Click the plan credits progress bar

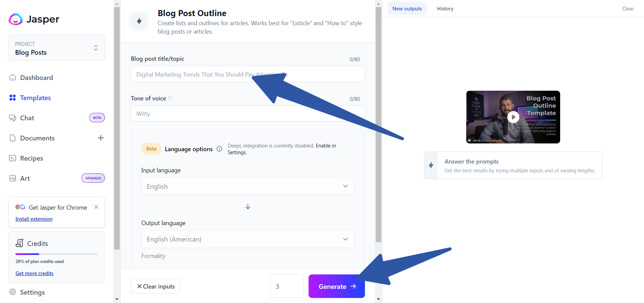coord(56,254)
